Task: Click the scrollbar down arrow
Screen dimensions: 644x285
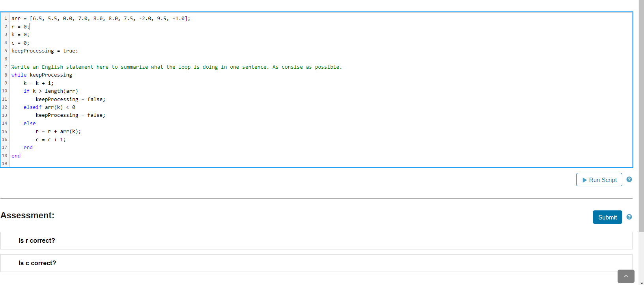Action: coord(641,283)
